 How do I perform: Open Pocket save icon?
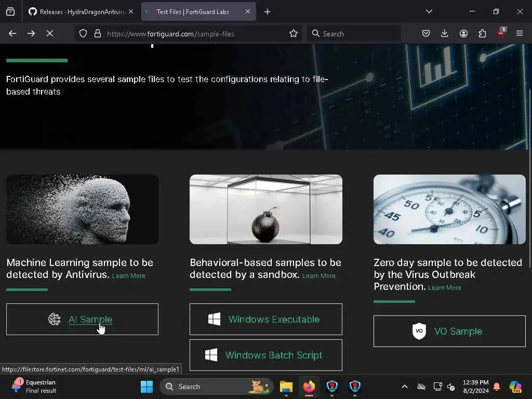[x=426, y=33]
